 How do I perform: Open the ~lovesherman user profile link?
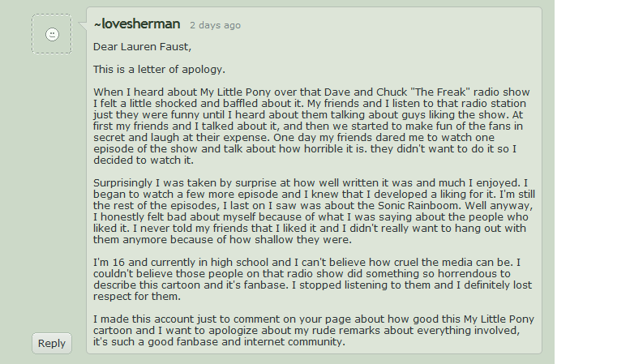click(136, 25)
